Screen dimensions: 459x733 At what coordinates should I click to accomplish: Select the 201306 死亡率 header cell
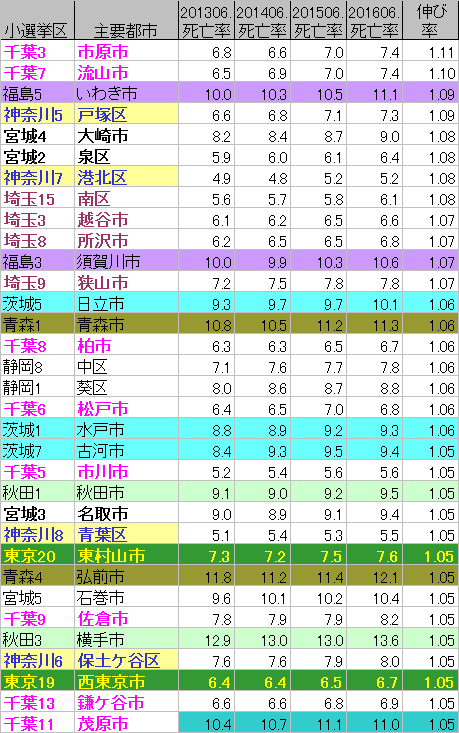point(206,20)
